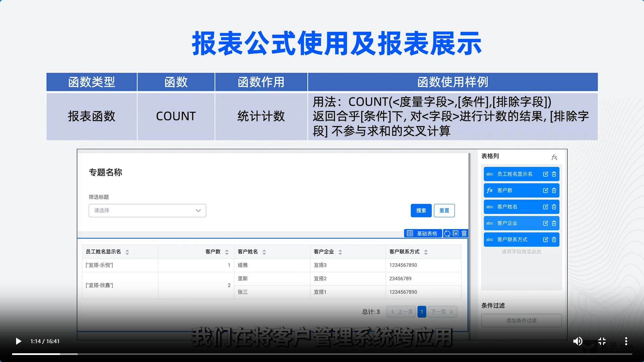644x362 pixels.
Task: Play the video
Action: pyautogui.click(x=18, y=341)
